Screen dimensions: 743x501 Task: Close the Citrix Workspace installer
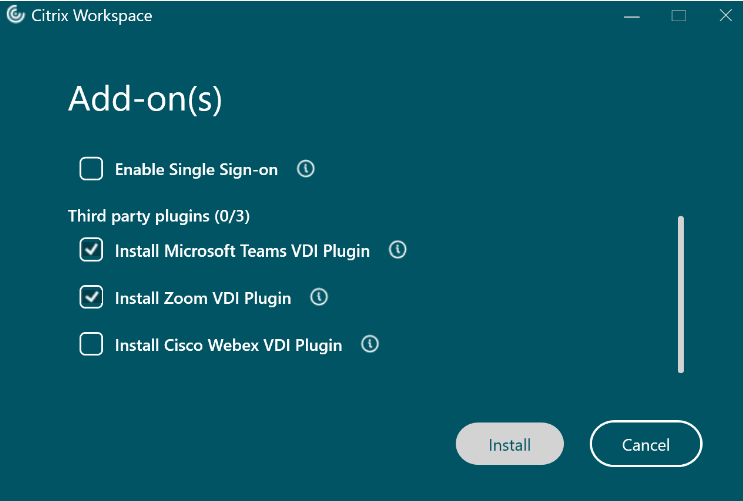(x=725, y=16)
